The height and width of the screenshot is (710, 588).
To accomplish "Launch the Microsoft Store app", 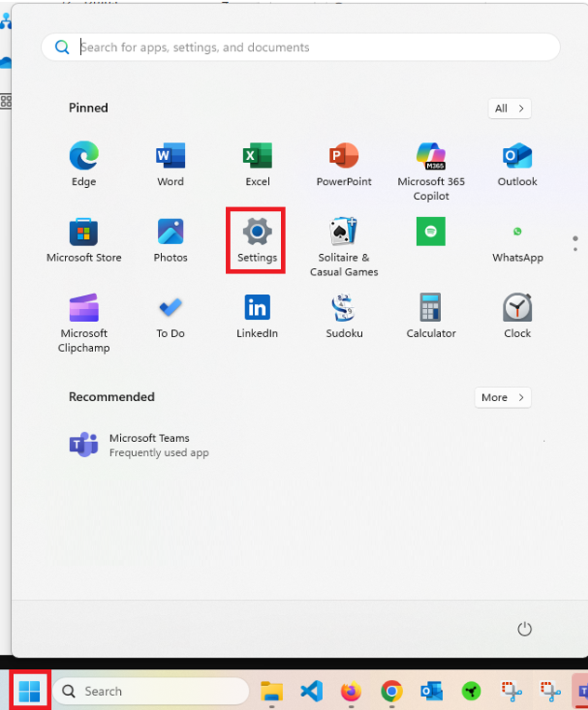I will 84,240.
